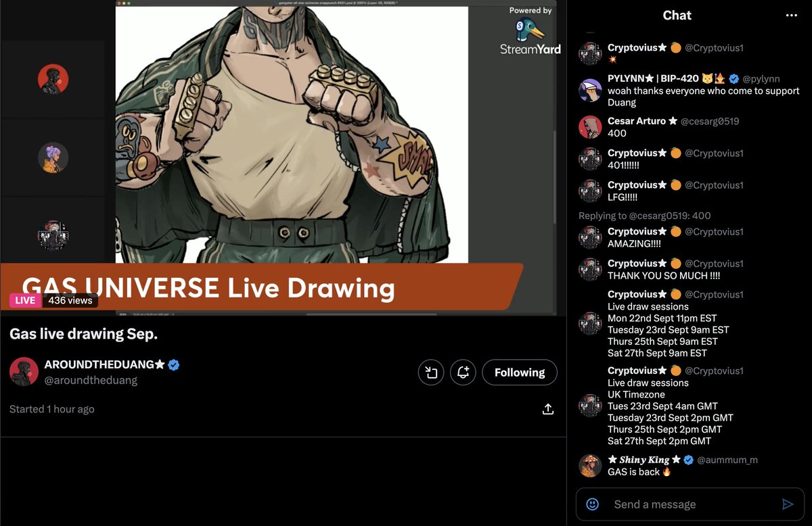The height and width of the screenshot is (526, 812).
Task: Click the 'Gas live drawing Sep.' title
Action: pos(83,334)
